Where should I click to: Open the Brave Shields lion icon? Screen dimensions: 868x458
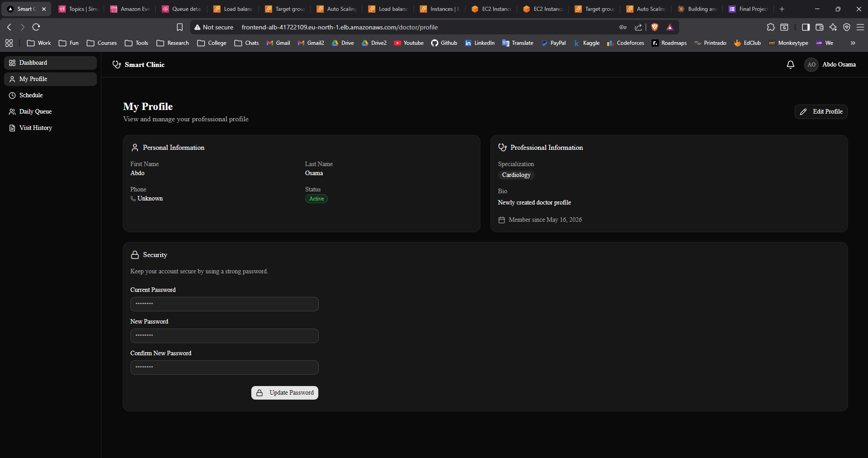tap(654, 27)
